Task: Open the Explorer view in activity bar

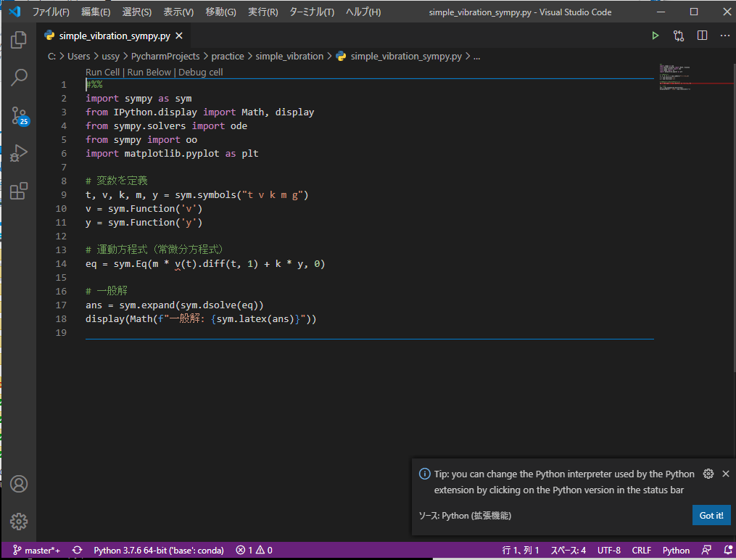Action: point(19,39)
